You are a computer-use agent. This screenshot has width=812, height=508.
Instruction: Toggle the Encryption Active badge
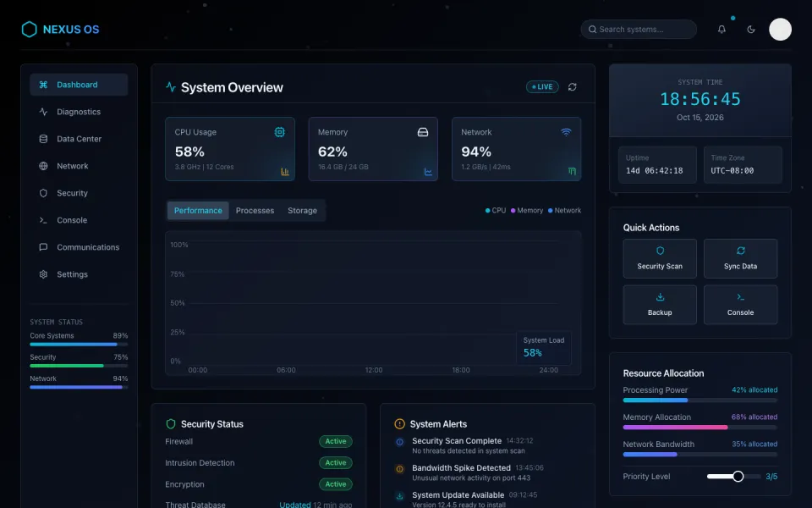pyautogui.click(x=336, y=484)
